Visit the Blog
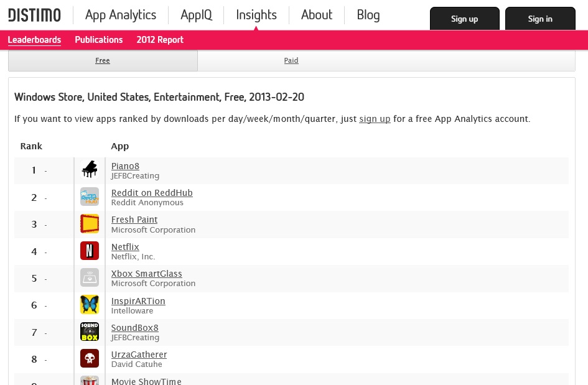 (x=368, y=15)
